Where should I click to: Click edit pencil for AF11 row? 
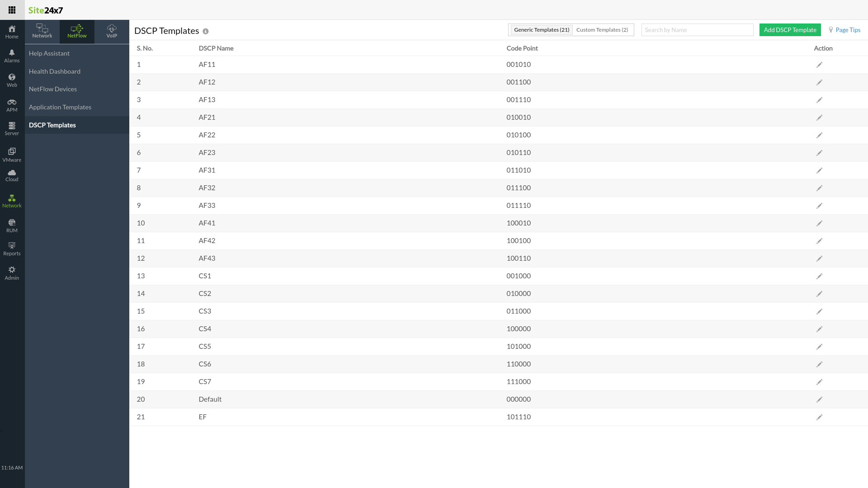pos(819,65)
